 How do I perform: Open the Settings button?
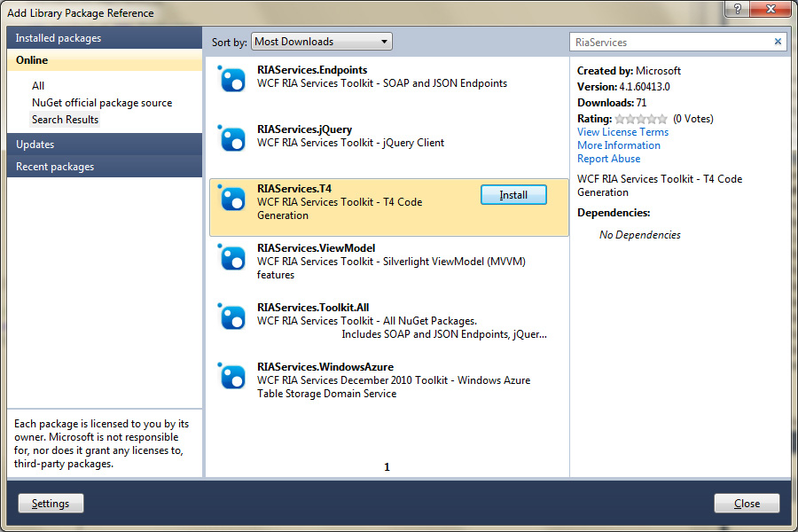pos(51,503)
